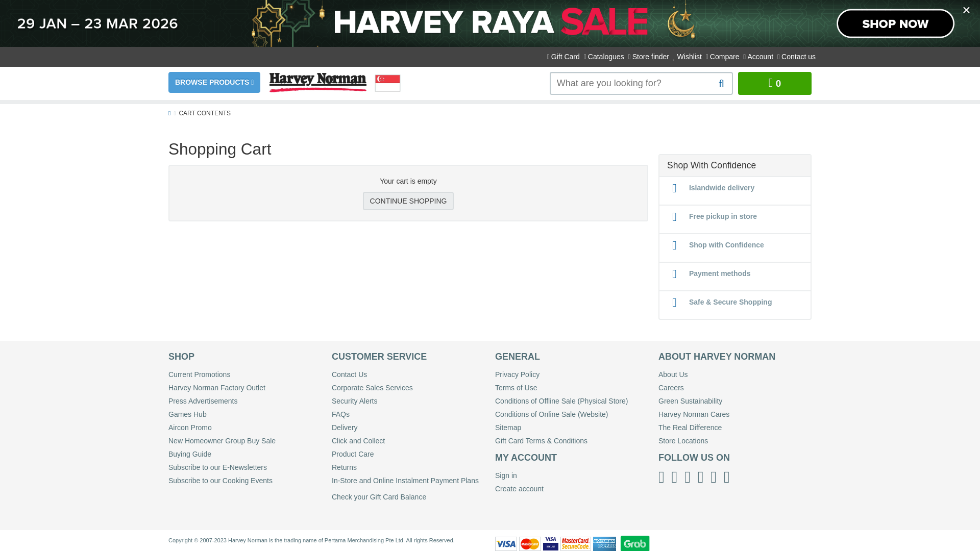Open the Terms of Use link
The image size is (980, 551).
coord(516,388)
